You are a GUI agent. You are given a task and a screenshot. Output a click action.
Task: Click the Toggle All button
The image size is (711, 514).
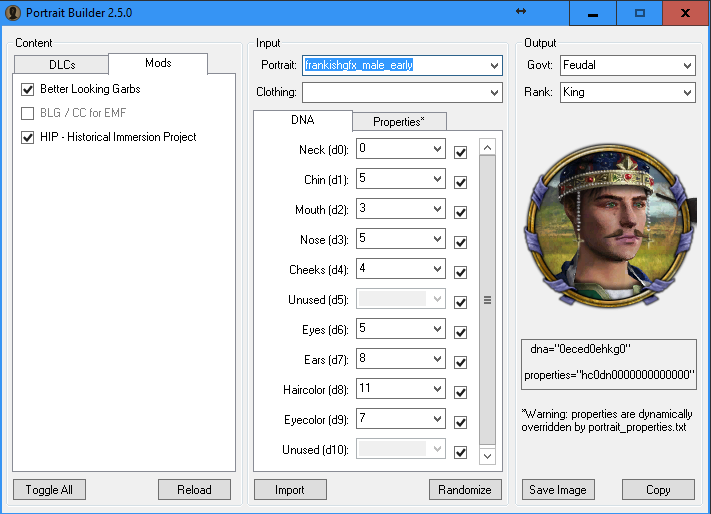coord(49,490)
